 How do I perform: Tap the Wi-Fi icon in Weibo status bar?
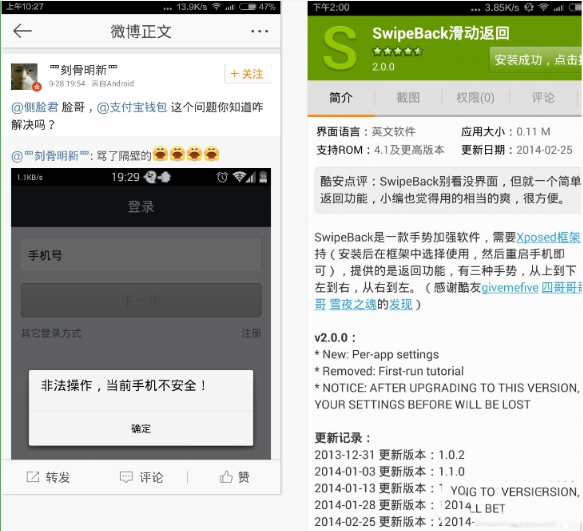click(216, 7)
